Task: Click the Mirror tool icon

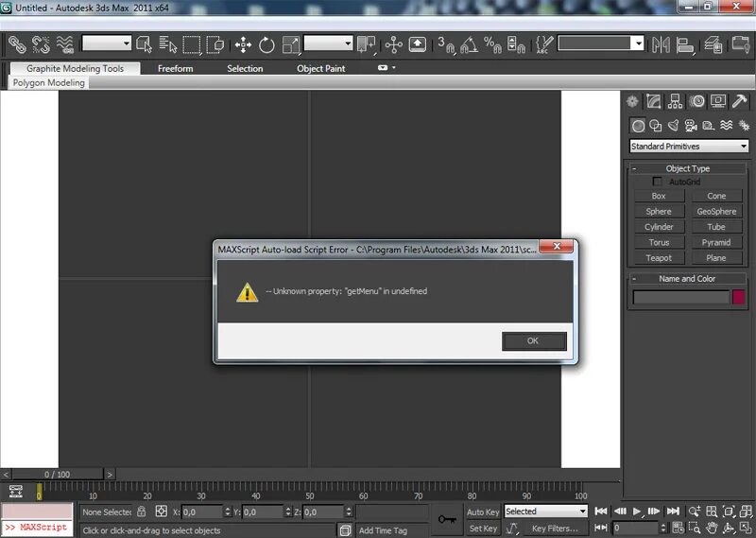Action: (x=661, y=44)
